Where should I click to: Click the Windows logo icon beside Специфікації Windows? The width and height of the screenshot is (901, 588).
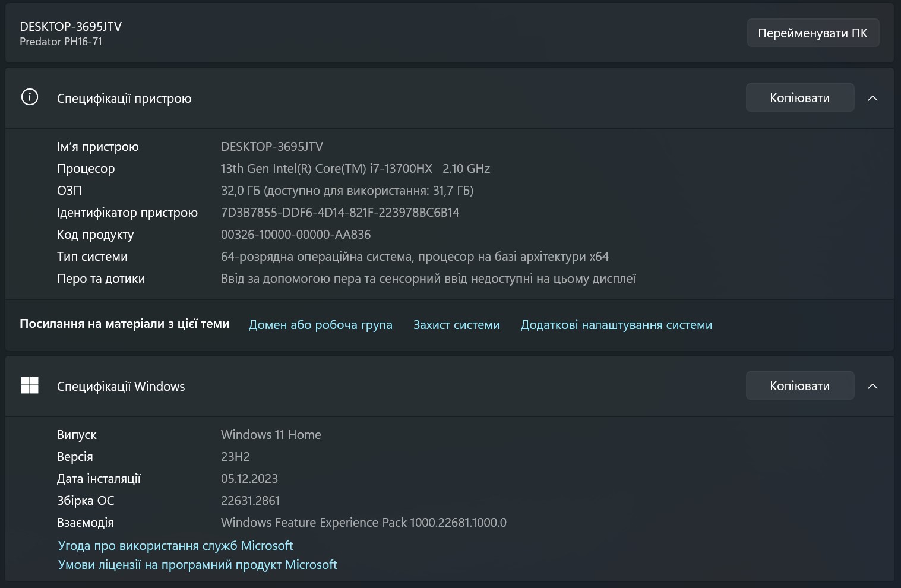click(x=30, y=385)
